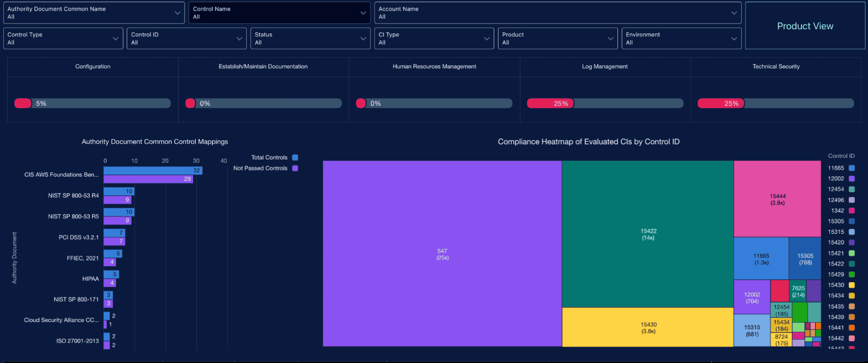Click the Establish/Maintain Documentation 0% progress bar

[x=264, y=103]
